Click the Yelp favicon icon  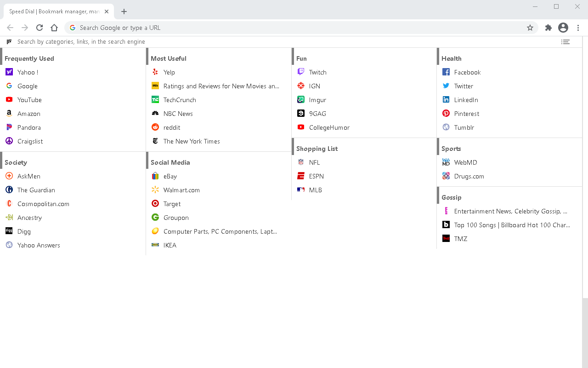click(155, 72)
